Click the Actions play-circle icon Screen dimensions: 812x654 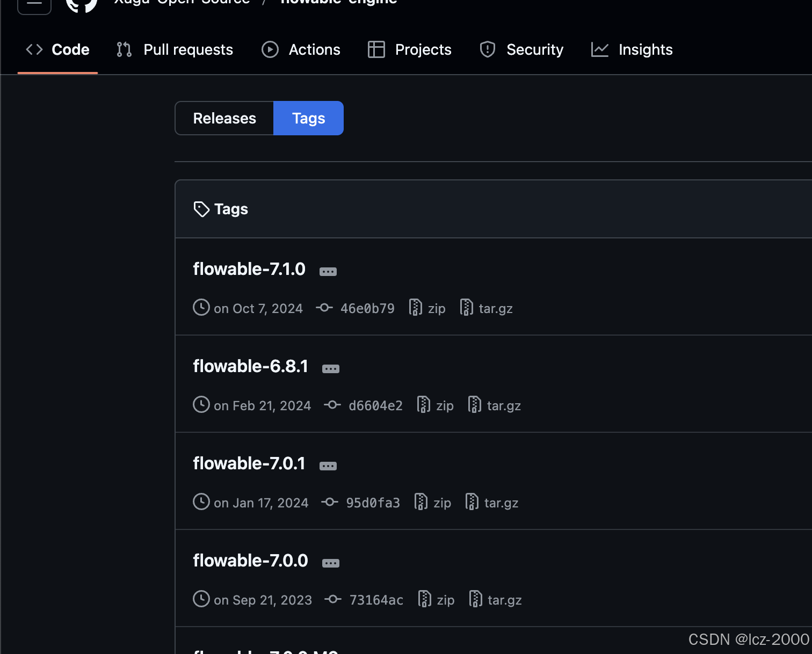coord(270,49)
